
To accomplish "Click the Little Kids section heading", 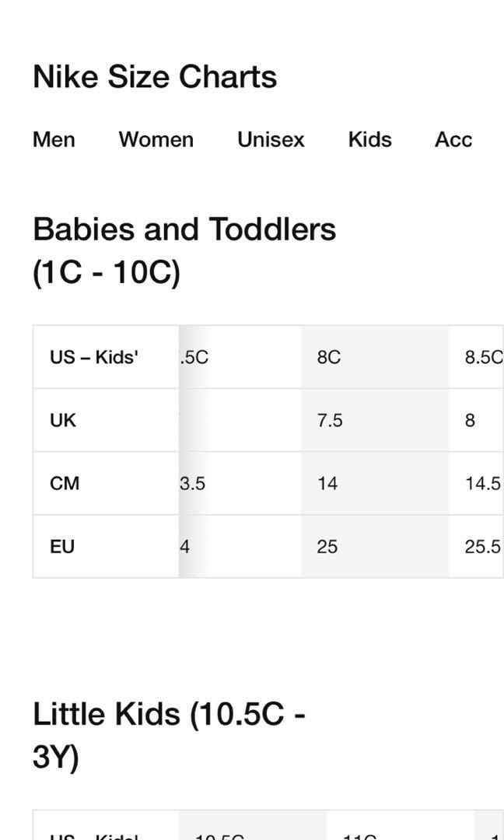I will (x=169, y=736).
